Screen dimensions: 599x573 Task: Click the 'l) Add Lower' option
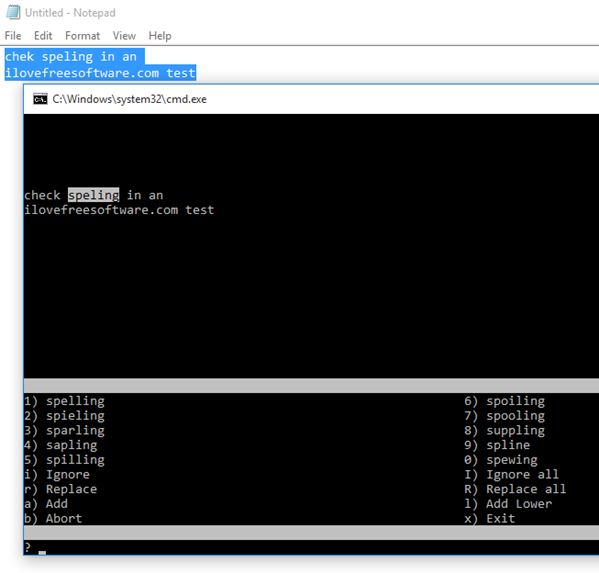(508, 503)
